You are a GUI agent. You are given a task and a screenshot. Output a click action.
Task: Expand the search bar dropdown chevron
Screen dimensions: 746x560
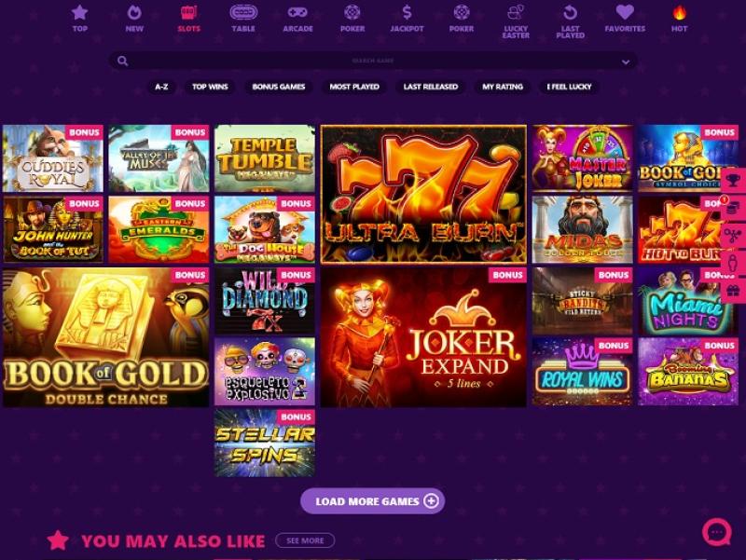(626, 61)
